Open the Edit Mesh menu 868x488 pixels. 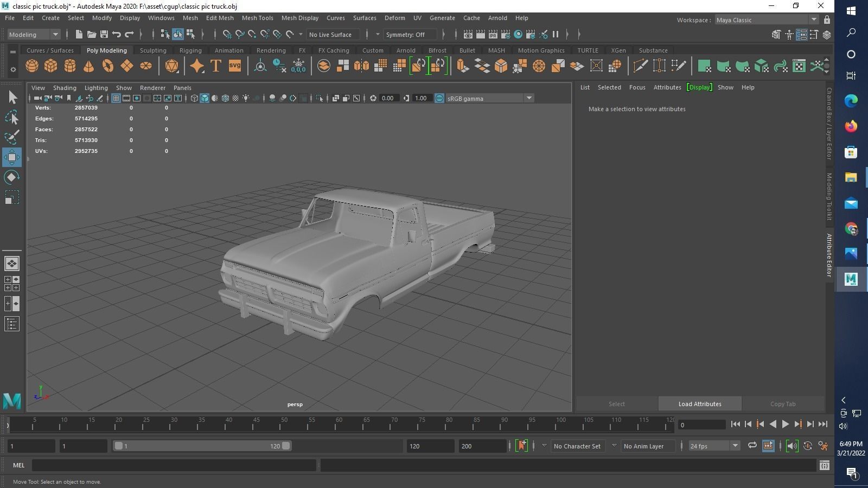(x=220, y=18)
